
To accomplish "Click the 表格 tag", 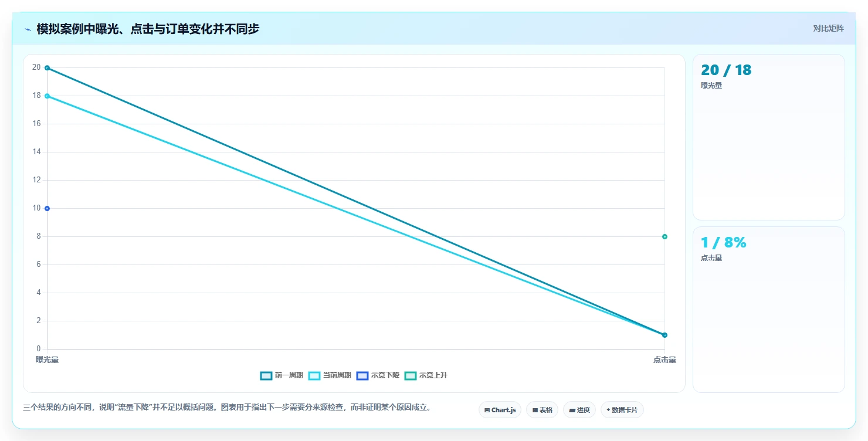I will [x=542, y=410].
